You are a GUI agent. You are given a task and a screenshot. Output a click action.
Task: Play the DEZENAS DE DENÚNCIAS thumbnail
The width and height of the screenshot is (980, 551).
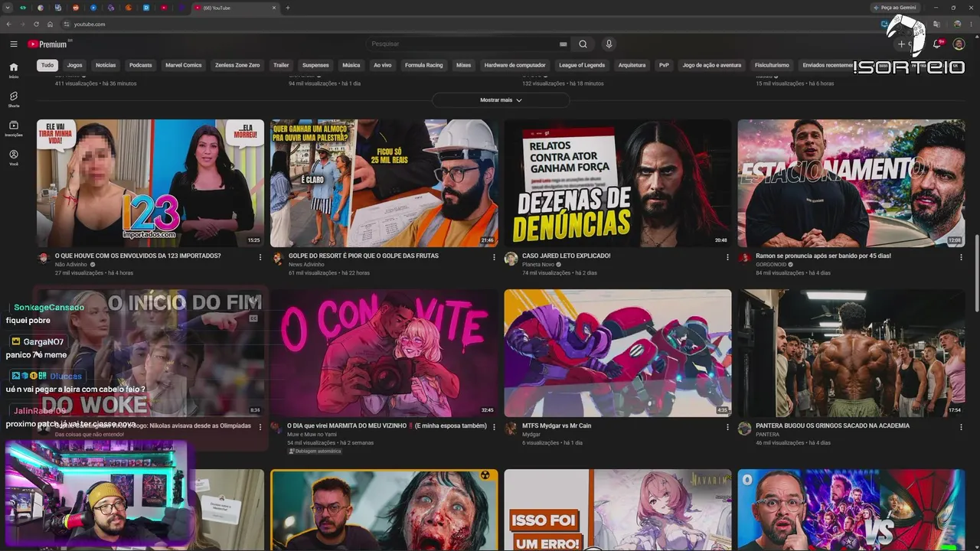[617, 183]
